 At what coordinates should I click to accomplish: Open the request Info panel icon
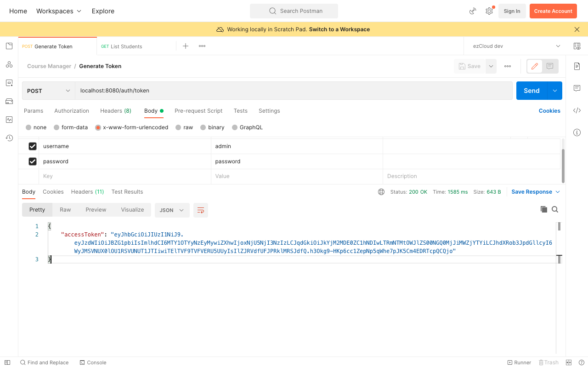pyautogui.click(x=577, y=132)
